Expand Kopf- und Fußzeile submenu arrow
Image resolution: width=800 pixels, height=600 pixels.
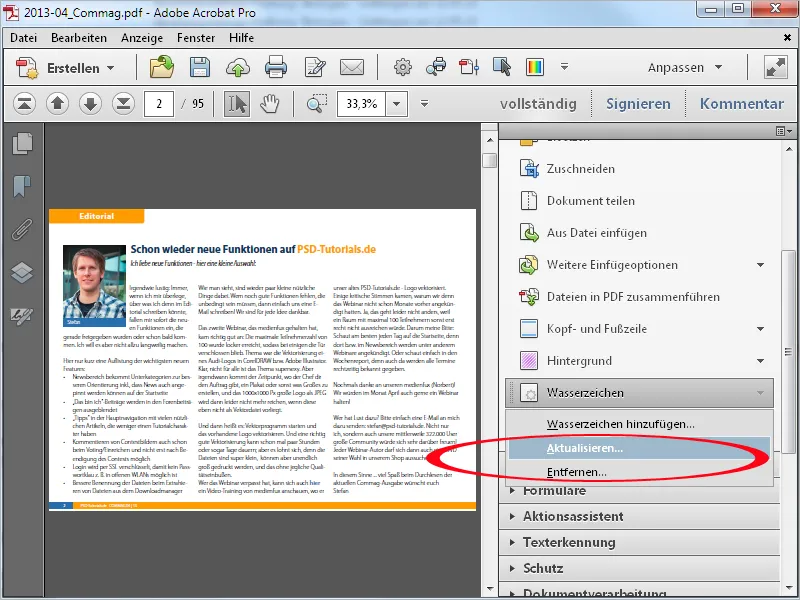760,329
